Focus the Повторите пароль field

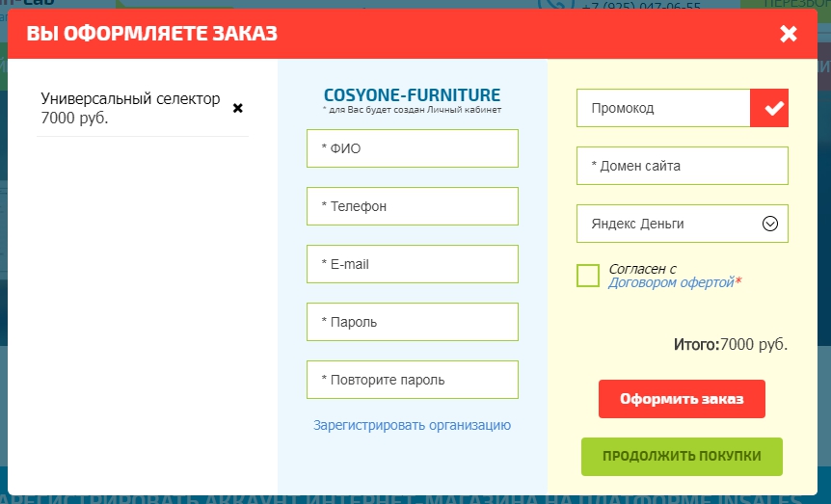tap(413, 380)
